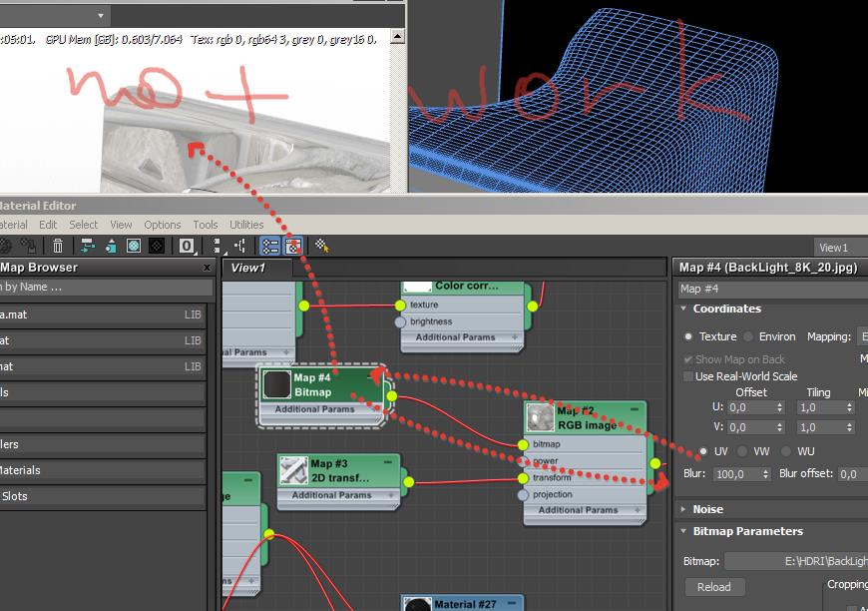Image resolution: width=868 pixels, height=611 pixels.
Task: Collapse the Map #2 RGB image node
Action: (x=635, y=409)
